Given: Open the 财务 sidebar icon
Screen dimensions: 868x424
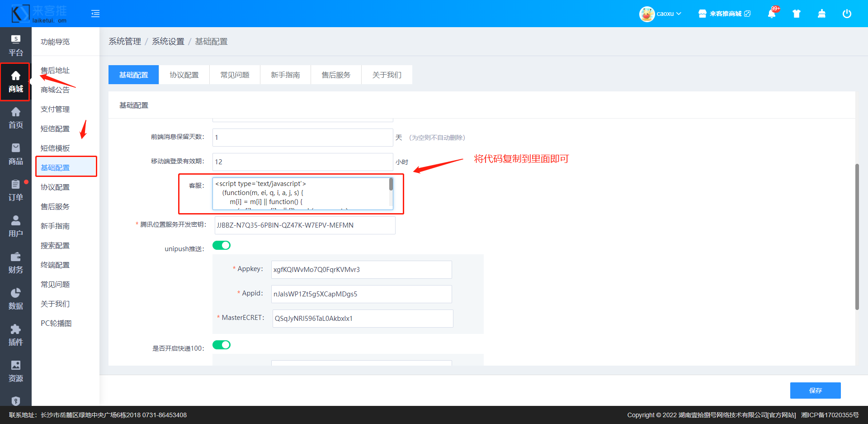Looking at the screenshot, I should coord(16,262).
